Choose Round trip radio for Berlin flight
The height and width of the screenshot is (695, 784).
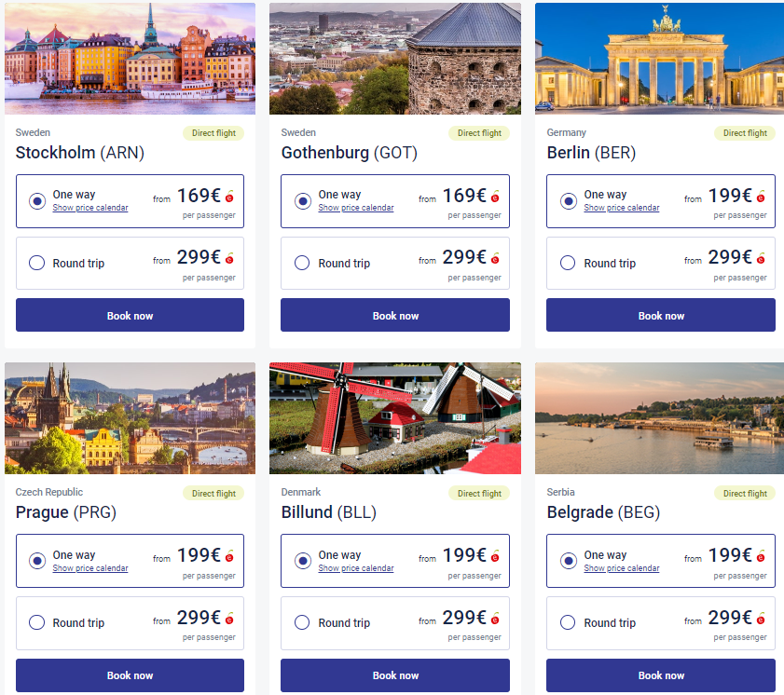point(568,263)
